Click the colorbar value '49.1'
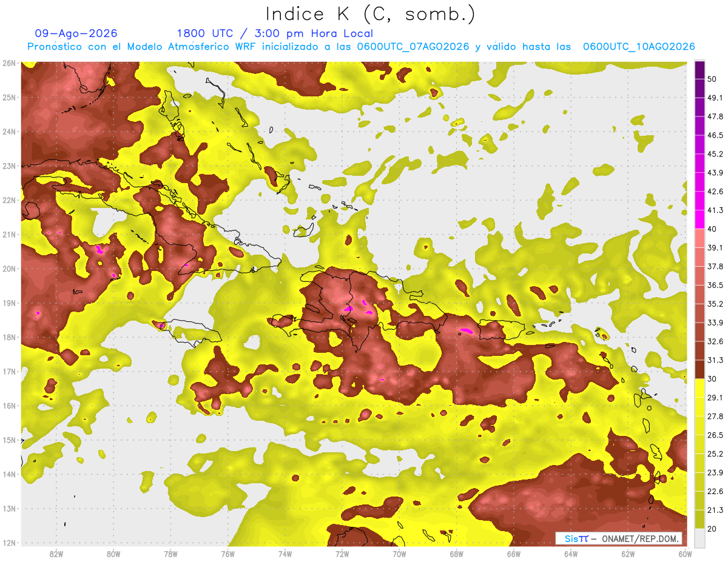728x562 pixels. point(715,98)
